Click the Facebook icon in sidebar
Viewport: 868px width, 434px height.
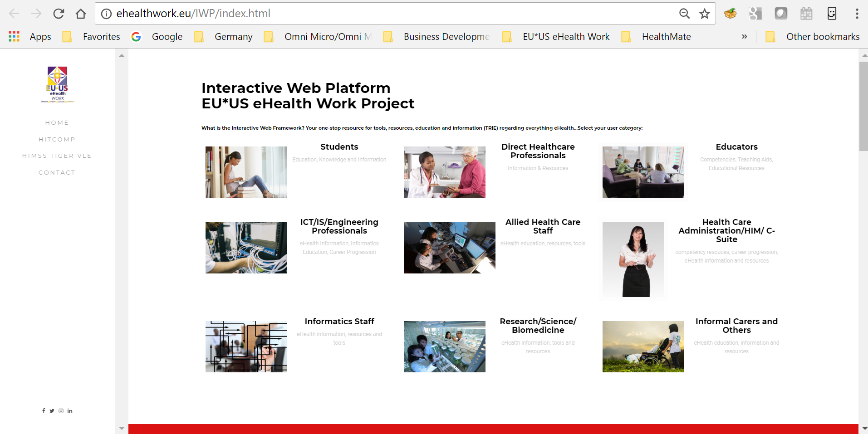(44, 411)
